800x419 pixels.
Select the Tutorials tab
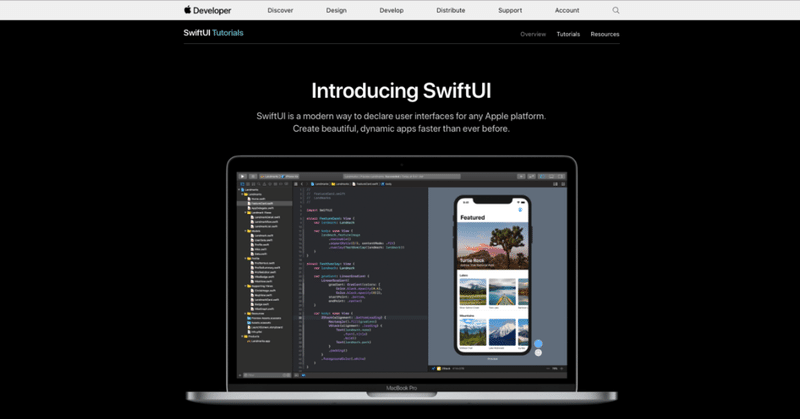pos(568,34)
